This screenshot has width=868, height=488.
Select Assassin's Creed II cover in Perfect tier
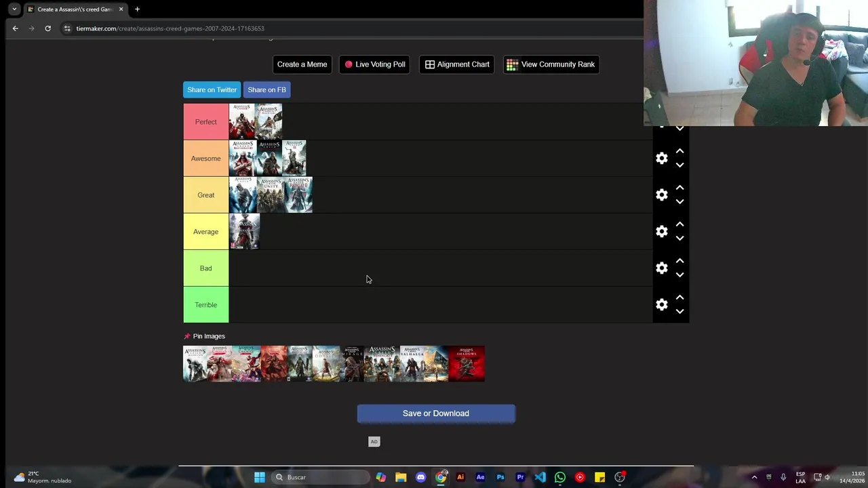[242, 122]
